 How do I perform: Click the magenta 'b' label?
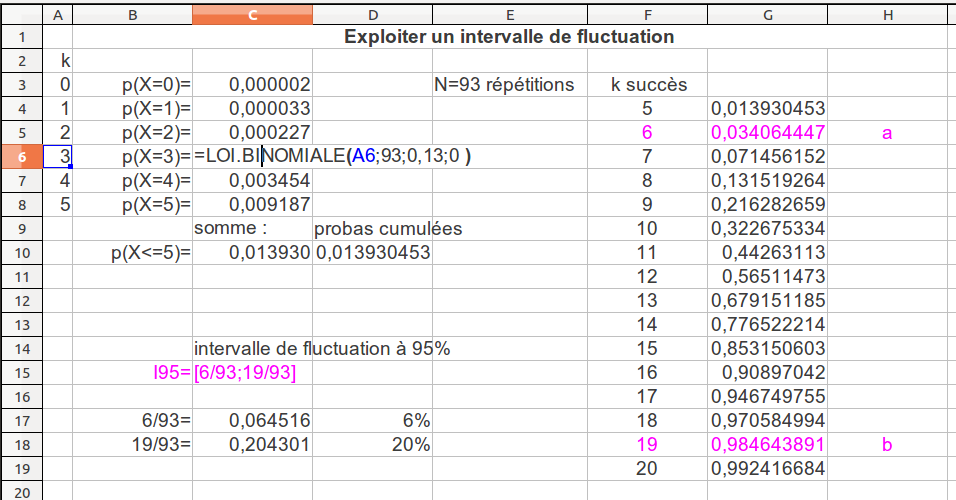click(x=887, y=445)
